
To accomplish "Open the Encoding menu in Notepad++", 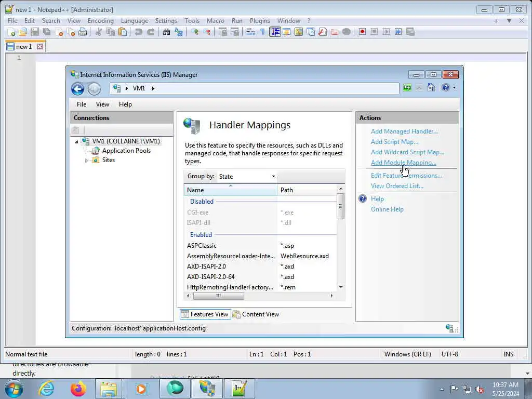I will 100,21.
